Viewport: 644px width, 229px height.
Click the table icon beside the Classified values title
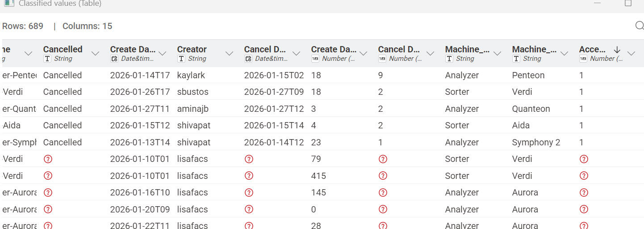point(8,3)
